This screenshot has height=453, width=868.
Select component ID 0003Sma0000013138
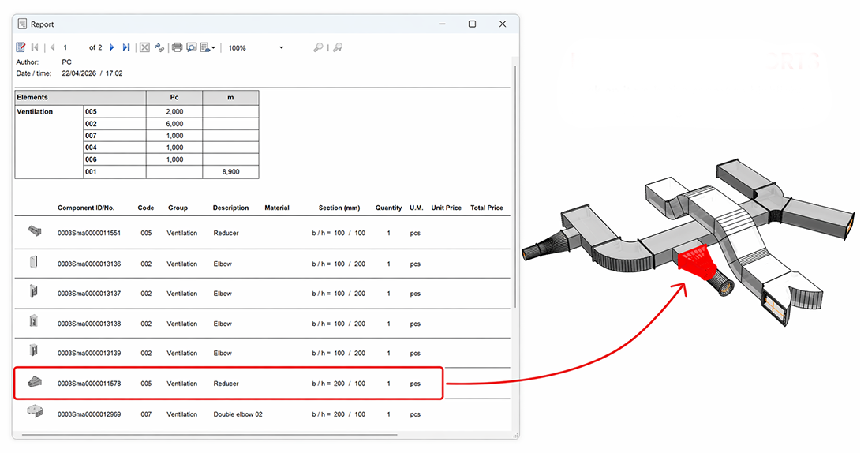pyautogui.click(x=89, y=324)
